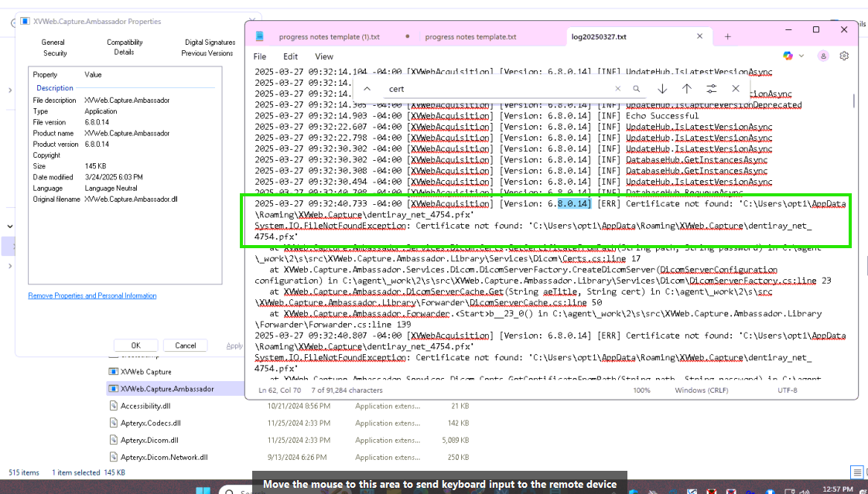Screen dimensions: 868x494
Task: Clear the 'cert' search text
Action: click(x=618, y=88)
